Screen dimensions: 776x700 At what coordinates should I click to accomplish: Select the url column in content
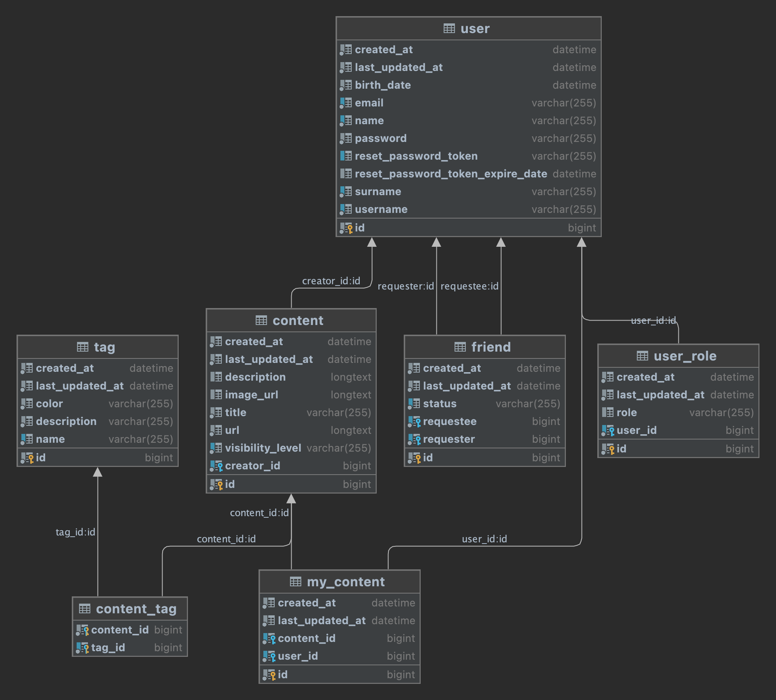[291, 430]
